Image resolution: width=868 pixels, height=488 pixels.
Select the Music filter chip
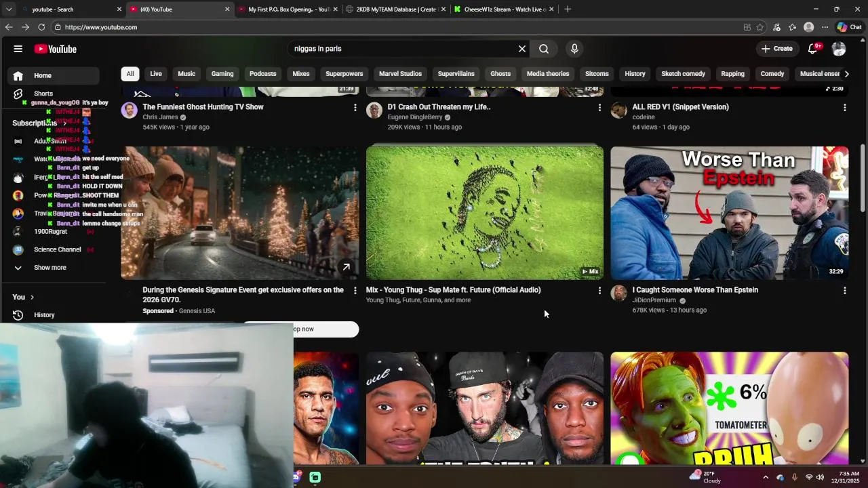tap(186, 74)
